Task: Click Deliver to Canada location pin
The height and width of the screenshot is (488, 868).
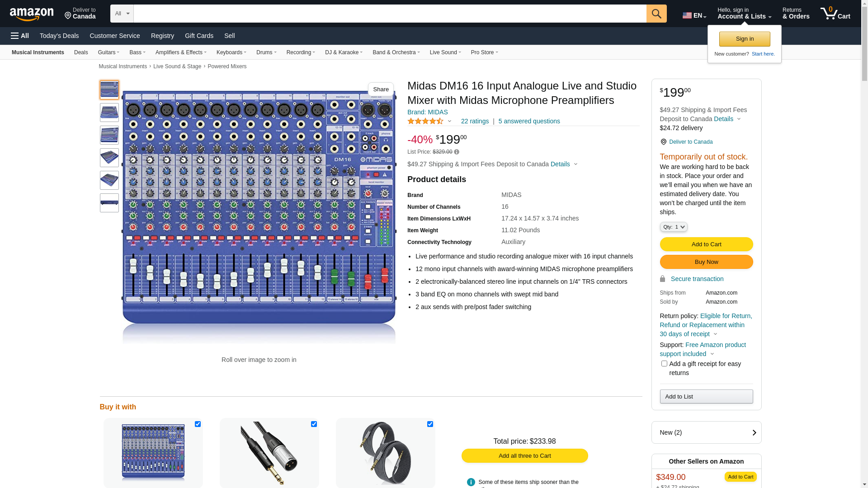Action: 663,142
